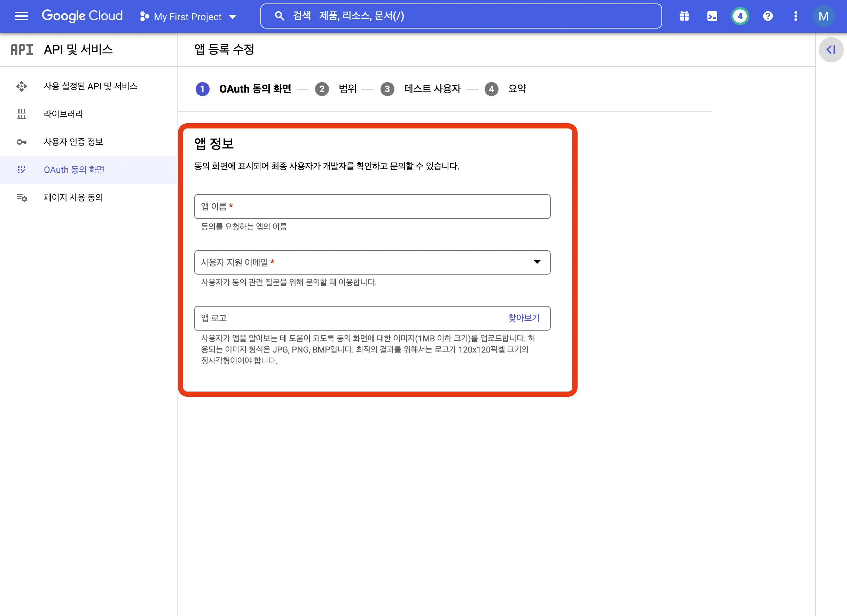The width and height of the screenshot is (847, 616).
Task: Open 라이브러리 in sidebar
Action: [63, 114]
